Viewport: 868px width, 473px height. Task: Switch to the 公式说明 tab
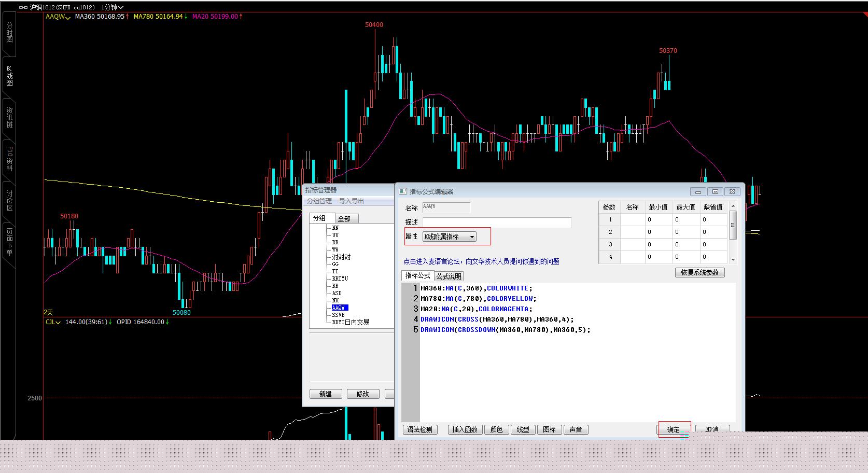point(449,276)
